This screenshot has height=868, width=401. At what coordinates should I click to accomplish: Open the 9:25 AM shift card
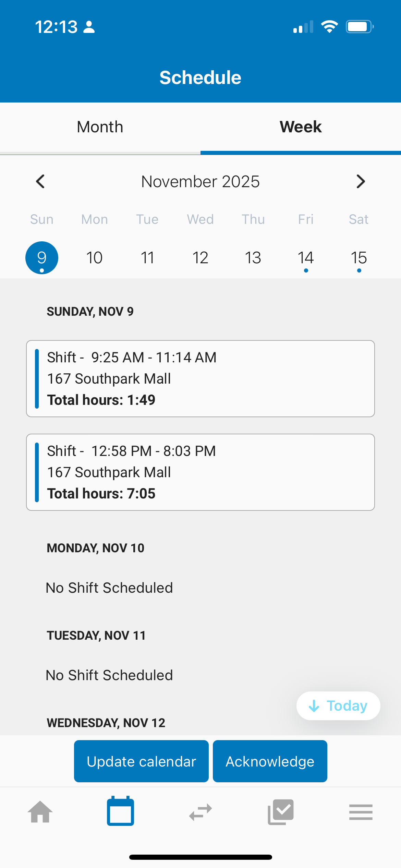[200, 378]
